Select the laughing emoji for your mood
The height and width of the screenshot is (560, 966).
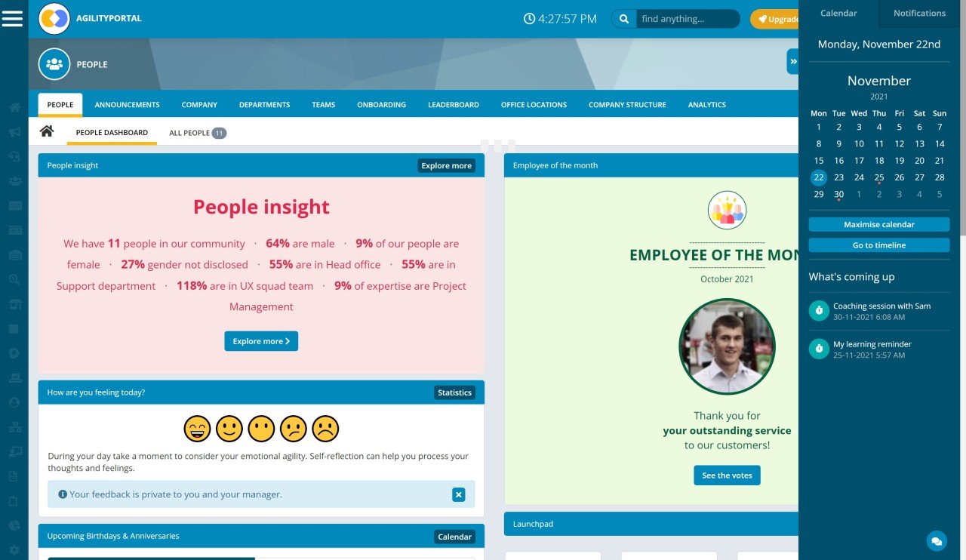(x=197, y=429)
